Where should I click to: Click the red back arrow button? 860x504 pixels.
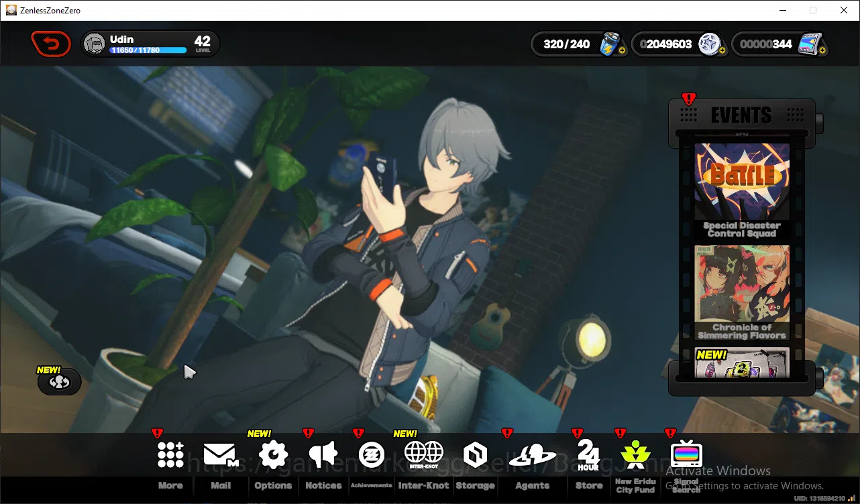click(51, 44)
